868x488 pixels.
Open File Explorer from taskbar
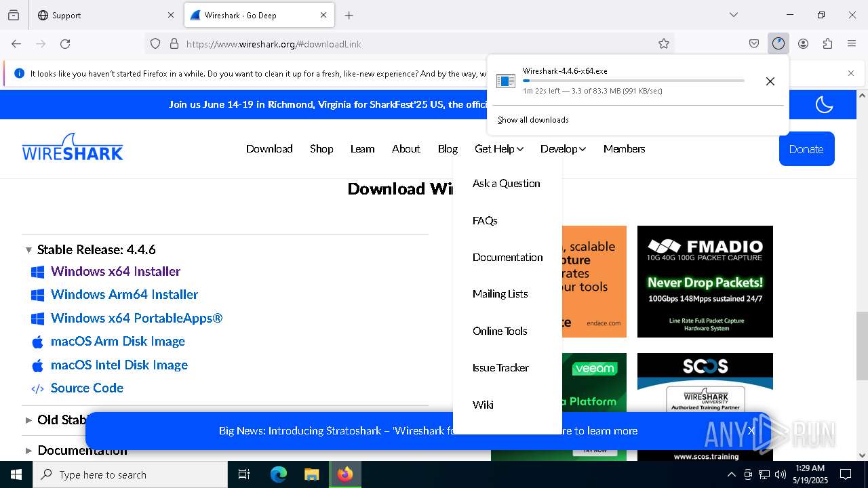coord(311,474)
